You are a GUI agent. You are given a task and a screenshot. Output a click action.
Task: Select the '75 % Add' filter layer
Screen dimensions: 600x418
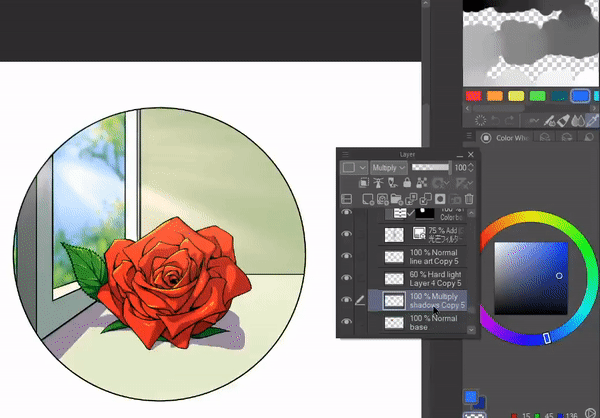tap(432, 234)
